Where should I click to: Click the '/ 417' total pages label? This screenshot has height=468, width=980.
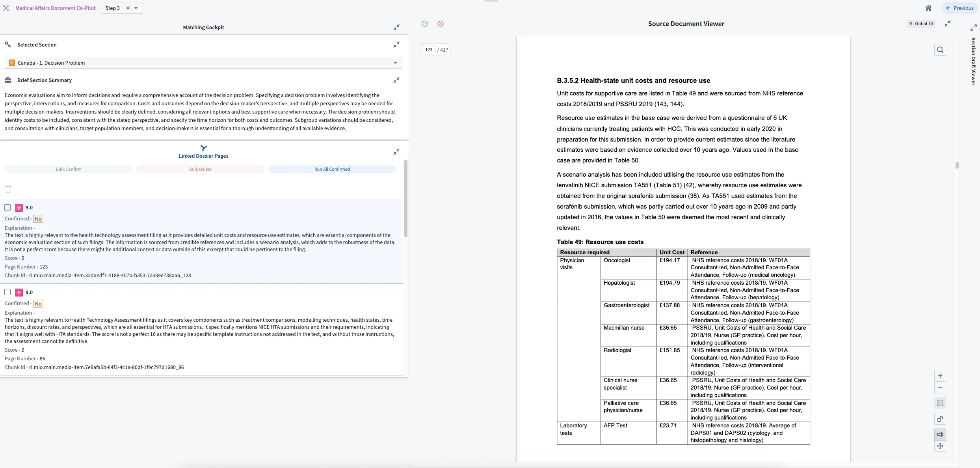(x=443, y=50)
